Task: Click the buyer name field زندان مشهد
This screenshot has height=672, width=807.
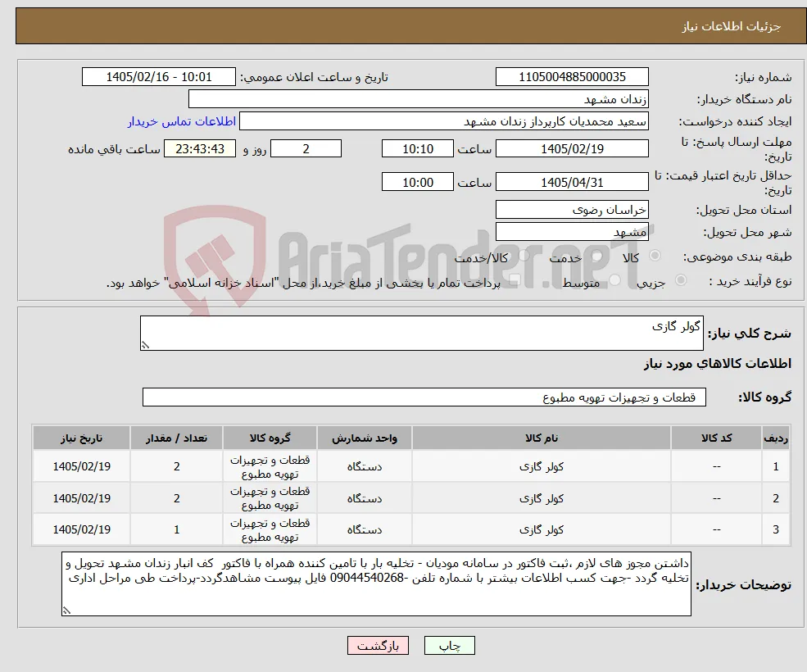Action: pyautogui.click(x=419, y=99)
